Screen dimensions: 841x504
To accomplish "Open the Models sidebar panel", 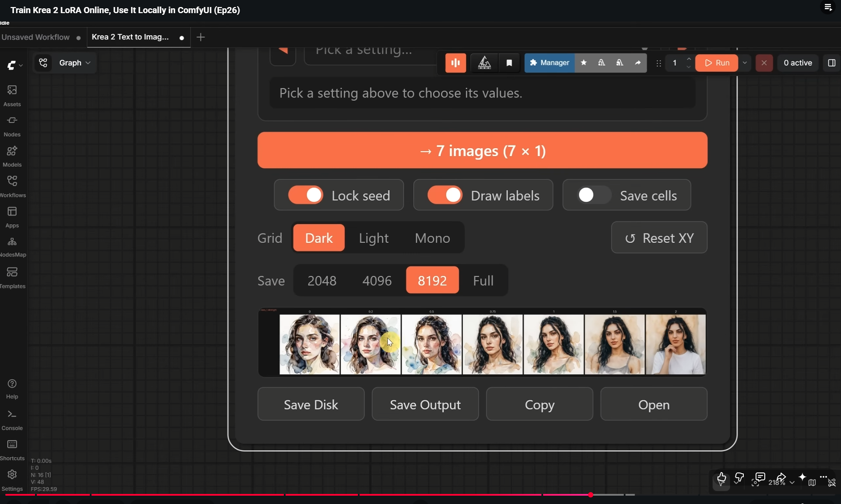I will 12,156.
